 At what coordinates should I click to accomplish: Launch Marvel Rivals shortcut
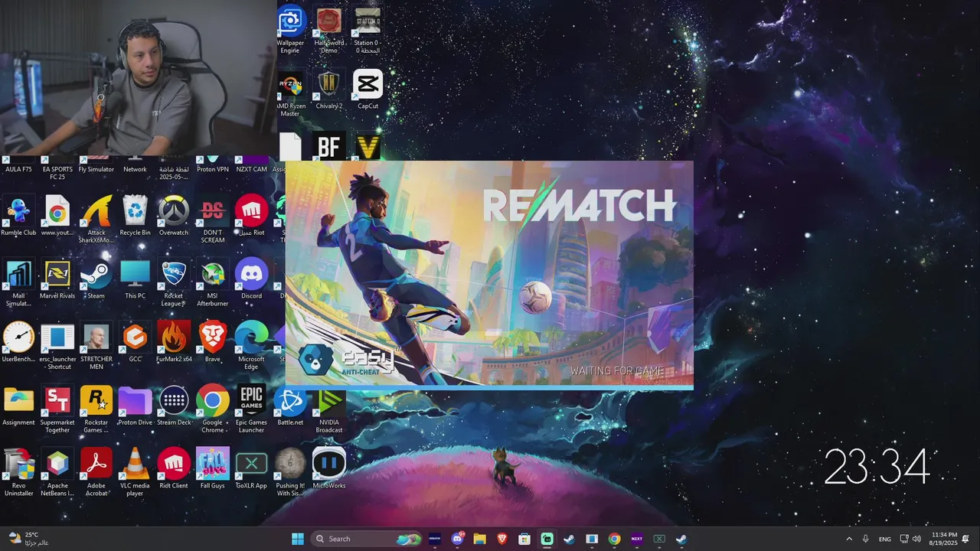click(x=57, y=279)
